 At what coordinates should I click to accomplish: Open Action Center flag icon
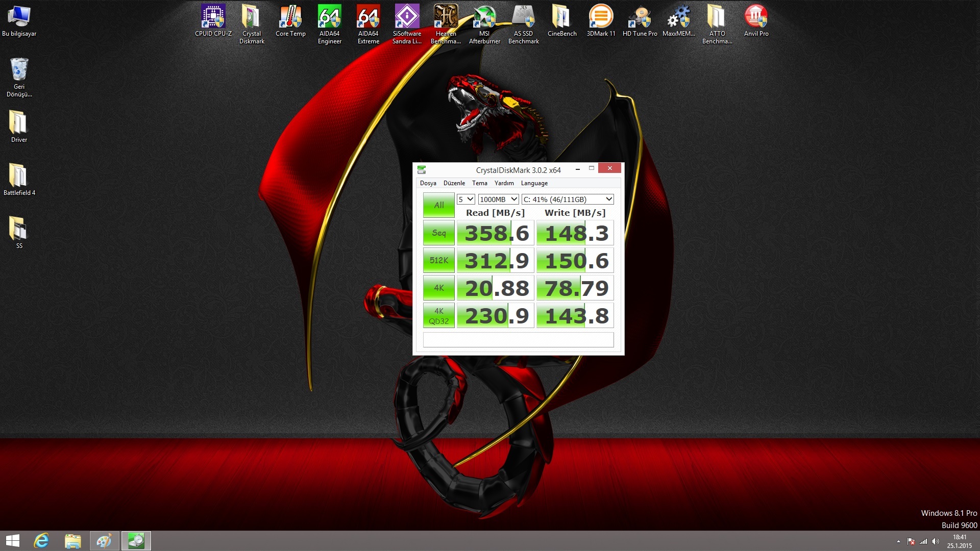(911, 541)
